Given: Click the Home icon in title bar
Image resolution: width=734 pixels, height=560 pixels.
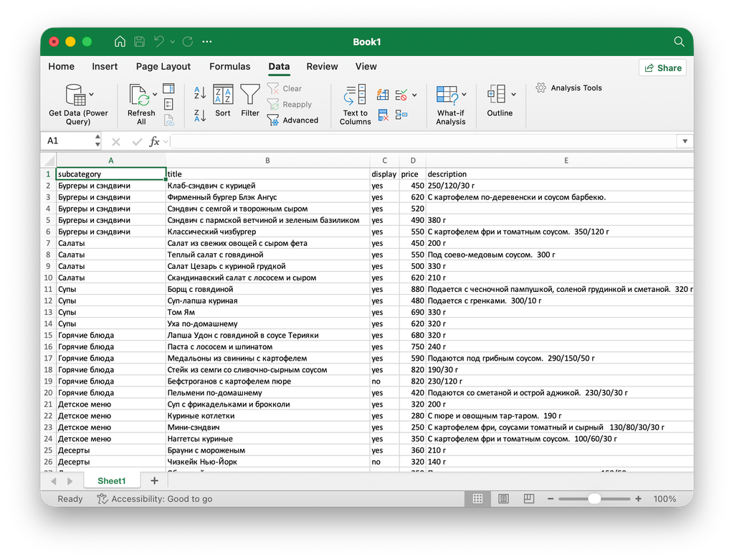Looking at the screenshot, I should (x=120, y=42).
